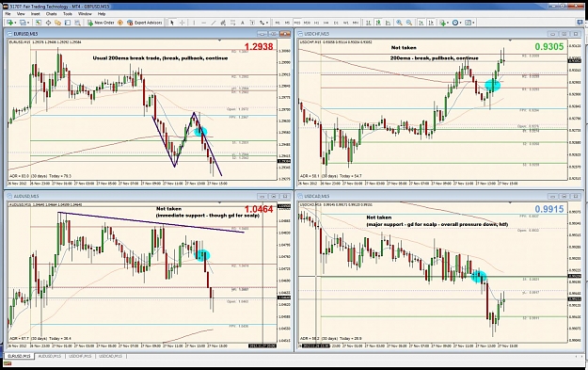The height and width of the screenshot is (370, 588).
Task: Select the Text (A) drawing tool
Action: click(242, 23)
